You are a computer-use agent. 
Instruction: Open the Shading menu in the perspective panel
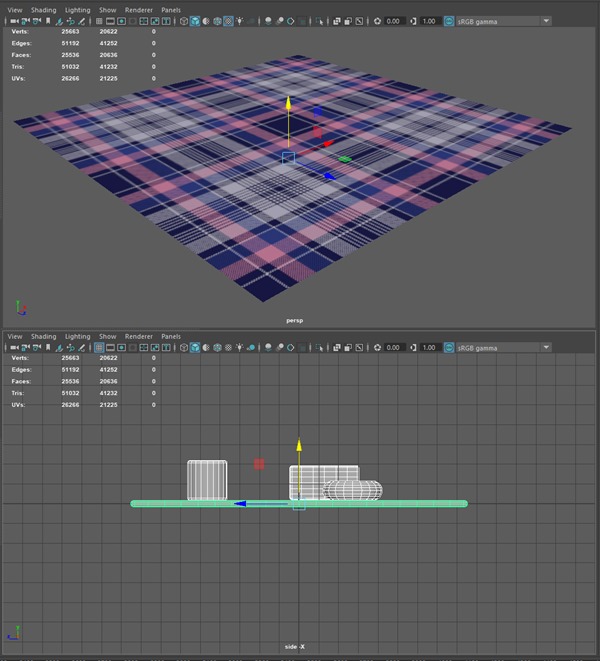43,9
